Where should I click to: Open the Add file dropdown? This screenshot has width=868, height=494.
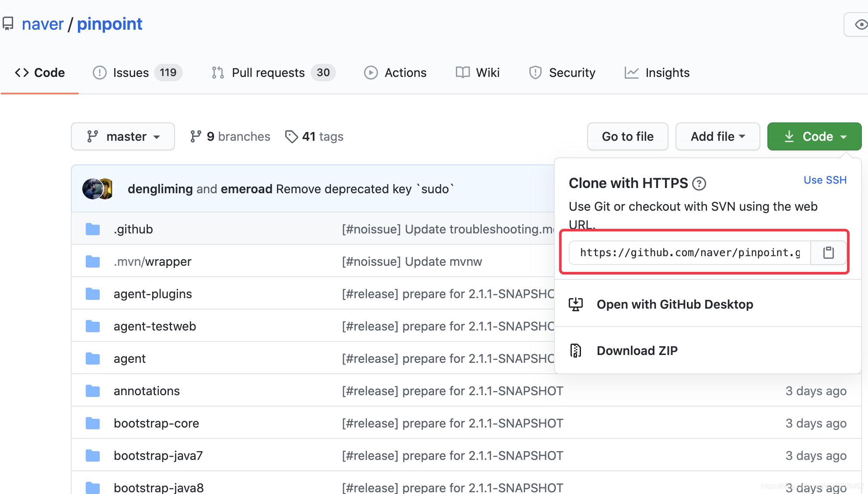click(717, 136)
